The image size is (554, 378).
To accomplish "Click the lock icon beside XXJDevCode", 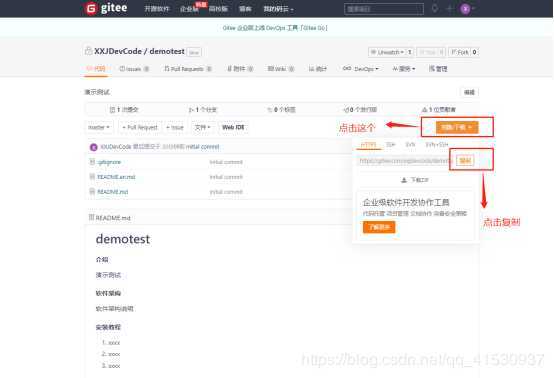I will (88, 51).
